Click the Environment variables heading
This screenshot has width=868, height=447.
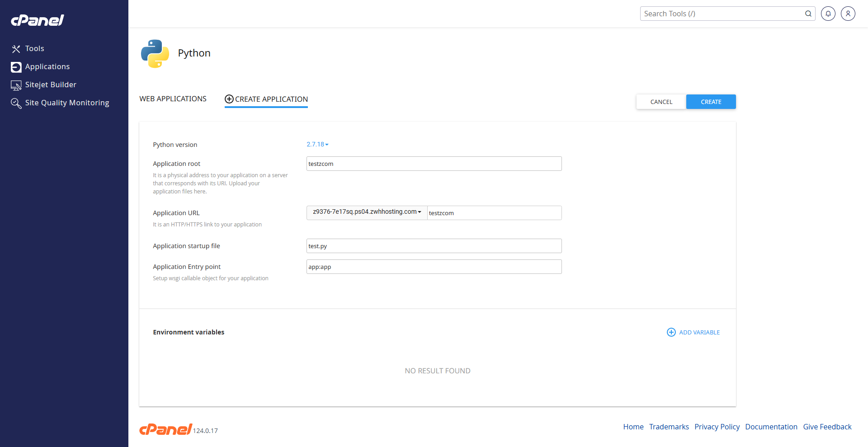tap(189, 332)
